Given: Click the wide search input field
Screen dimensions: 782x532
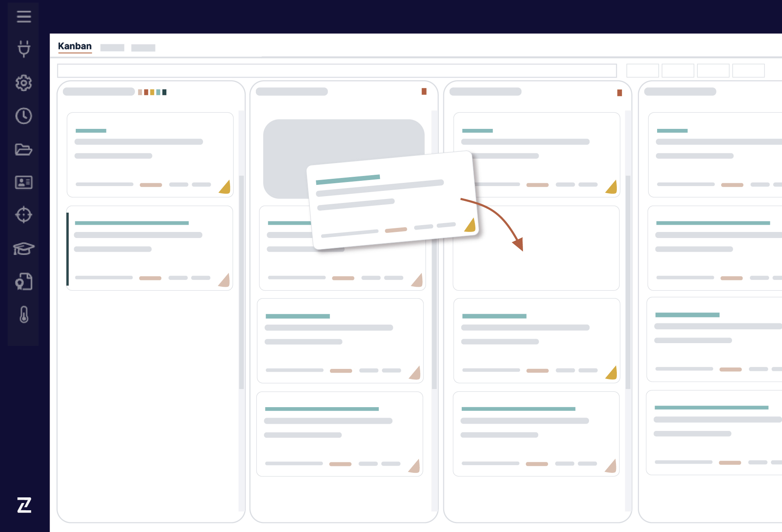Looking at the screenshot, I should pos(337,70).
